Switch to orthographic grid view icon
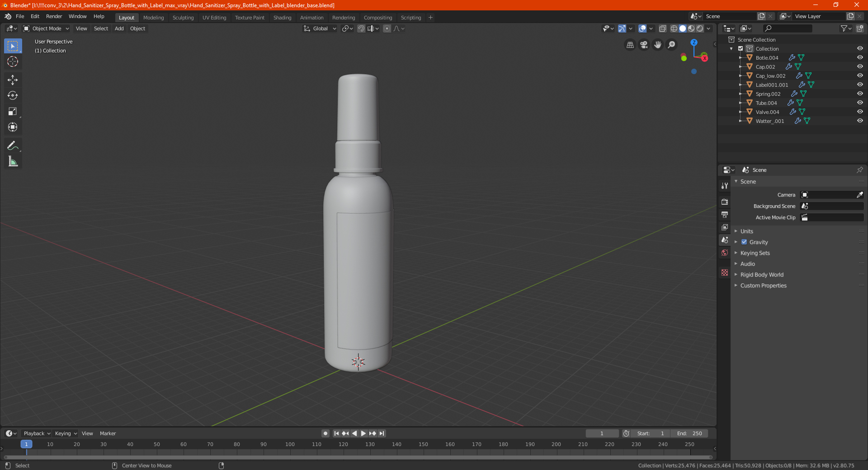The image size is (868, 470). tap(630, 45)
